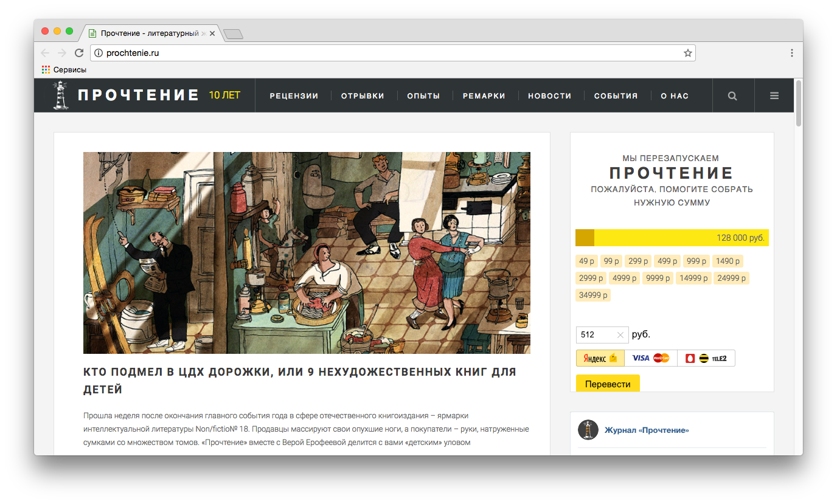This screenshot has height=504, width=837.
Task: Choose mobile operator payment option
Action: [706, 358]
